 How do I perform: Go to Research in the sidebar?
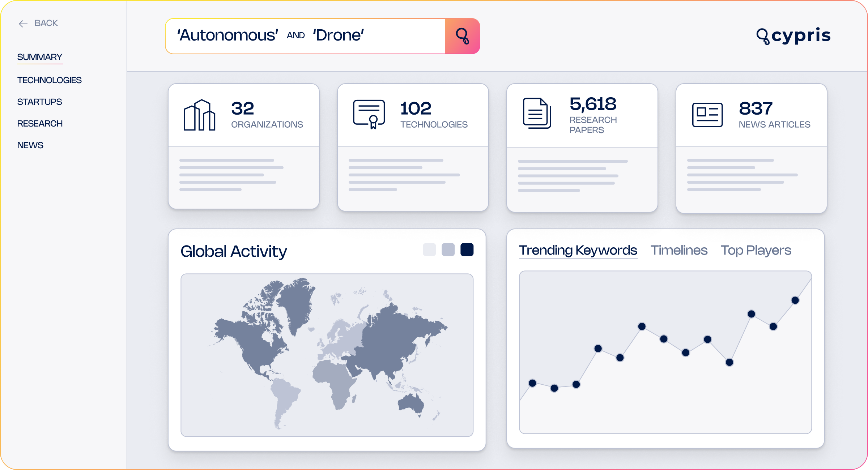click(x=40, y=124)
